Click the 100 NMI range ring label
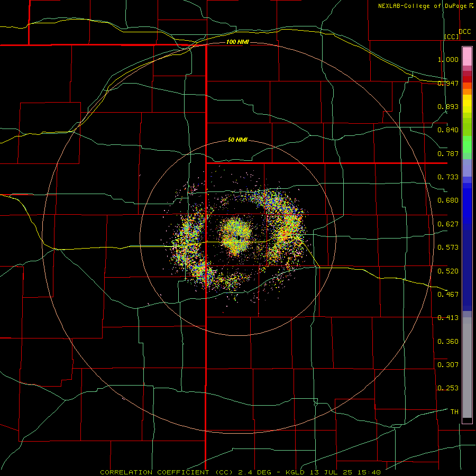The image size is (476, 476). pos(237,42)
